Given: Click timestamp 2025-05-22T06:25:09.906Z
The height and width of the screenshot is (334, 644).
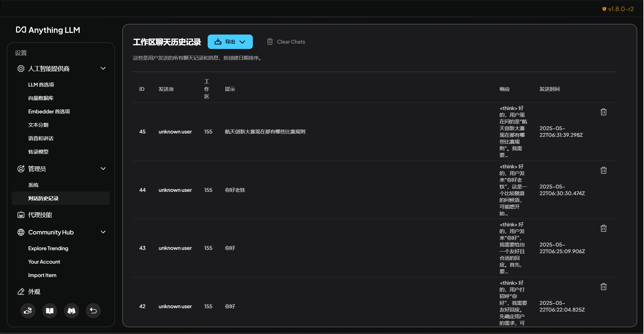Looking at the screenshot, I should pos(562,248).
